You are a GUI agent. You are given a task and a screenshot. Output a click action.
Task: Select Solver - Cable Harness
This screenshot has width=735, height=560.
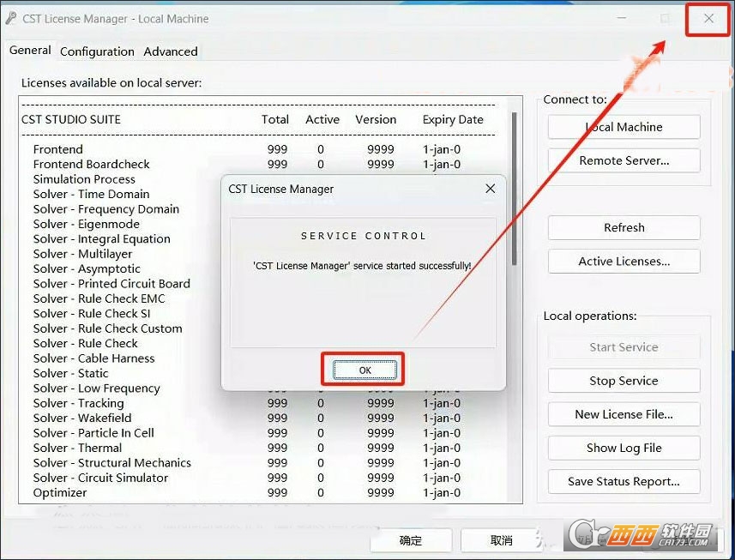[93, 359]
